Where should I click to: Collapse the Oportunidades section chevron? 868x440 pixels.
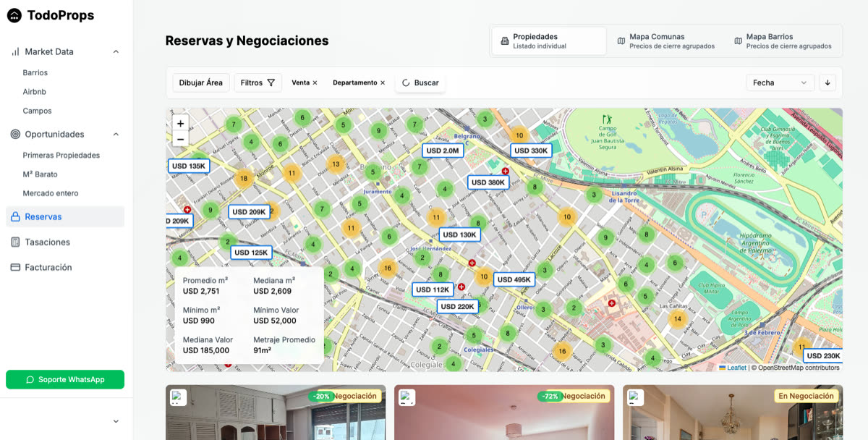tap(116, 135)
